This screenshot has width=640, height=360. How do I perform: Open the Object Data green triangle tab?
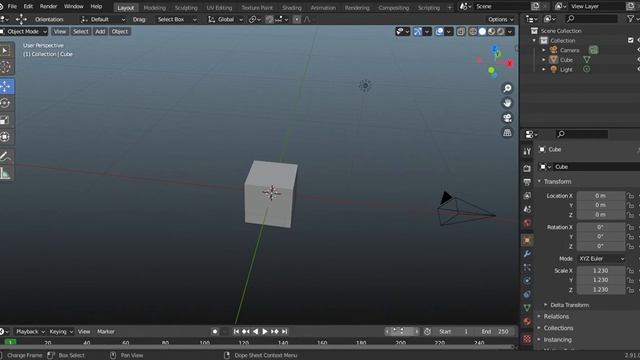click(527, 307)
